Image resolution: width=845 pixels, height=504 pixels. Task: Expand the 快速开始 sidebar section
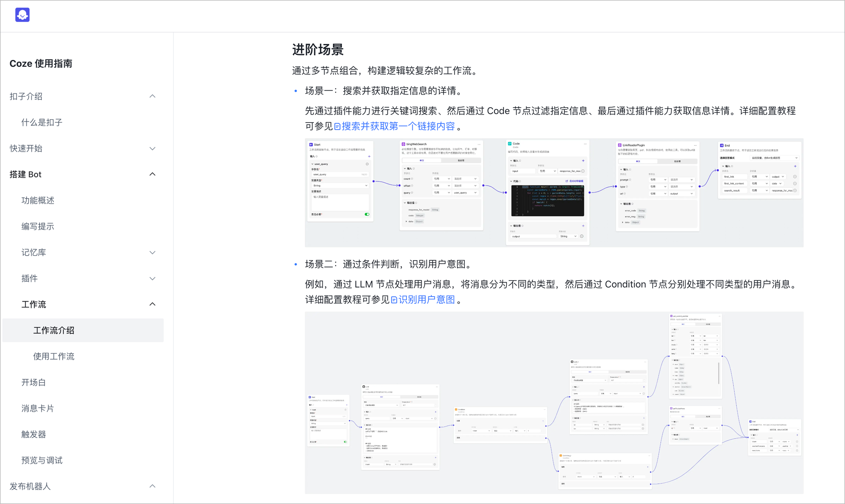click(152, 148)
